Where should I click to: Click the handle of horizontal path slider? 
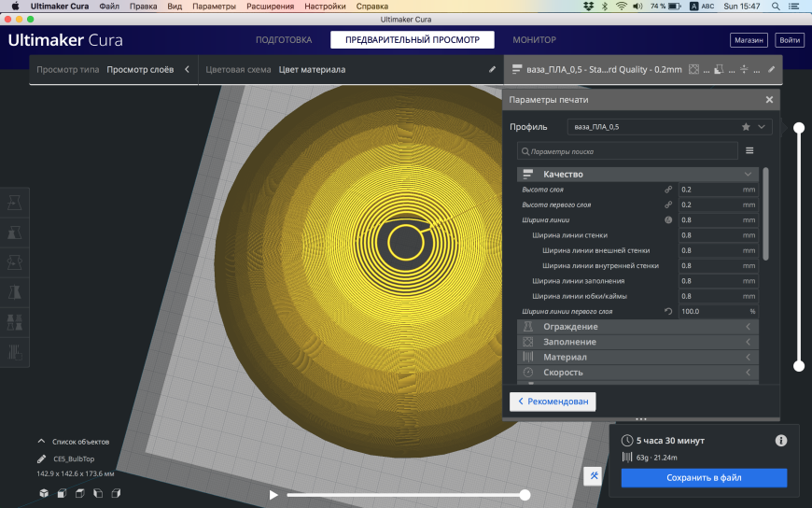pyautogui.click(x=525, y=495)
